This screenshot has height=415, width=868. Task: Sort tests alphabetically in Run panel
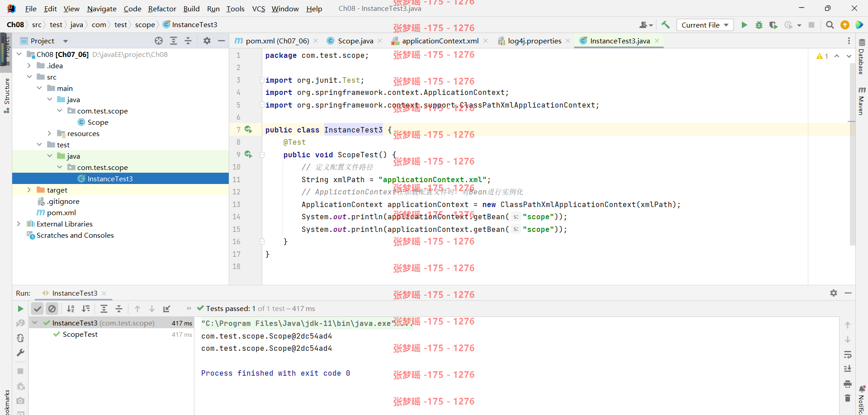71,309
